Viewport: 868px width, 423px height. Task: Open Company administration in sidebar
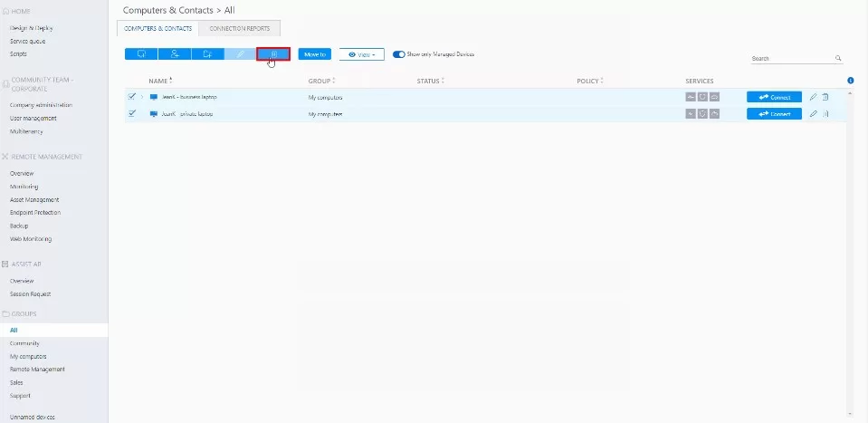41,105
